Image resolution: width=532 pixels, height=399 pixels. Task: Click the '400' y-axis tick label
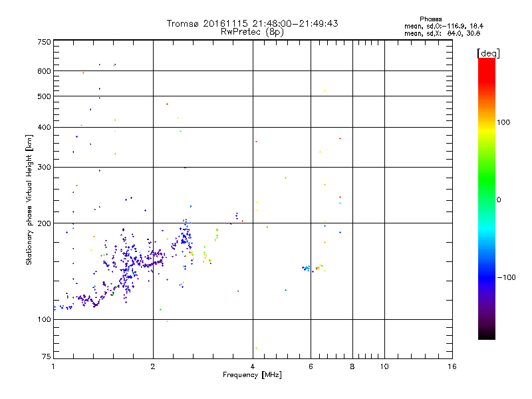(45, 128)
